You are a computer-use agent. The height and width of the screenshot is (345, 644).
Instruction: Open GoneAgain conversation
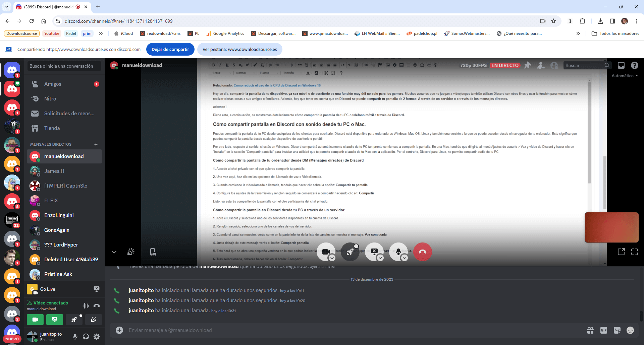[x=64, y=230]
